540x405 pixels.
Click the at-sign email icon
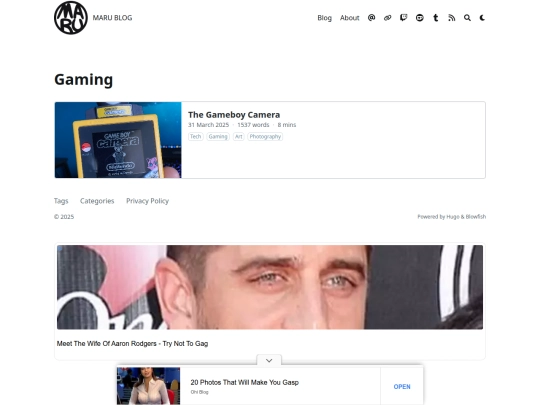click(371, 18)
